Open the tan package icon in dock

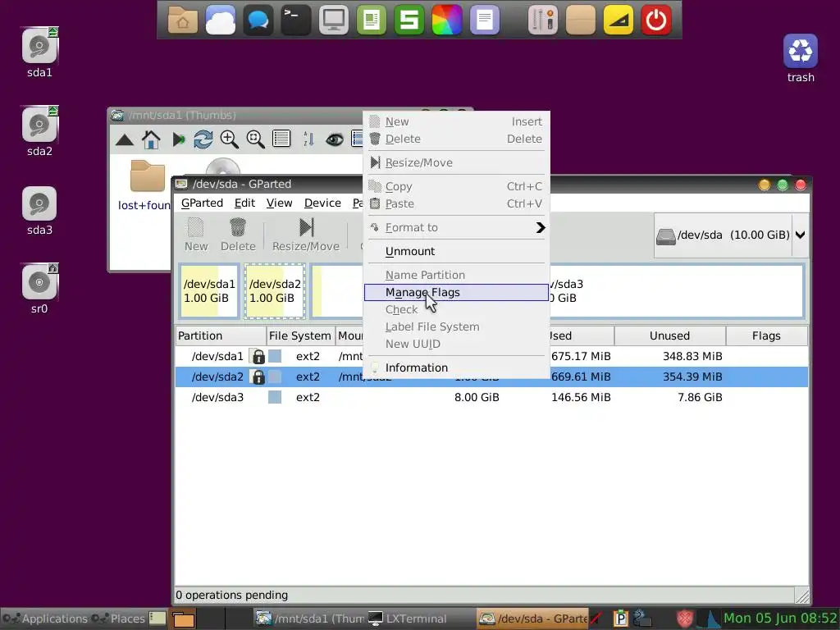click(x=580, y=21)
